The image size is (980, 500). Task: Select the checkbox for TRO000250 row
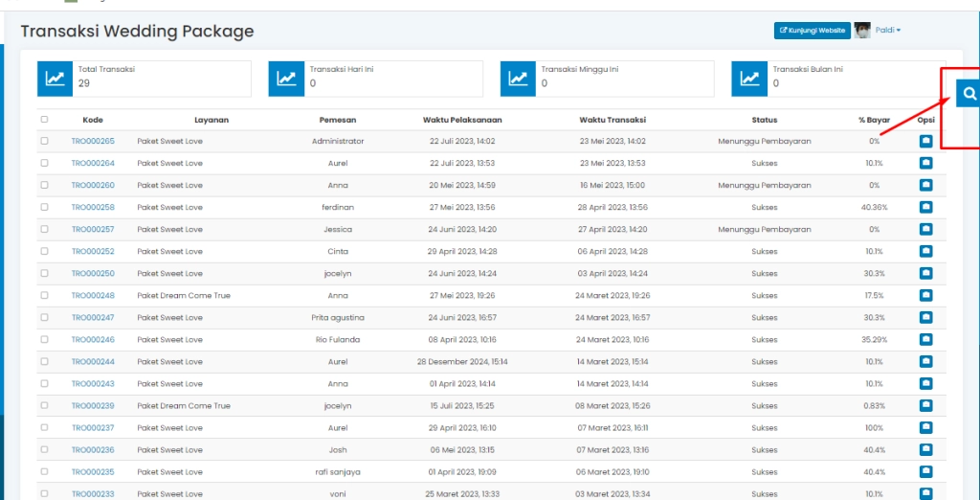click(44, 273)
